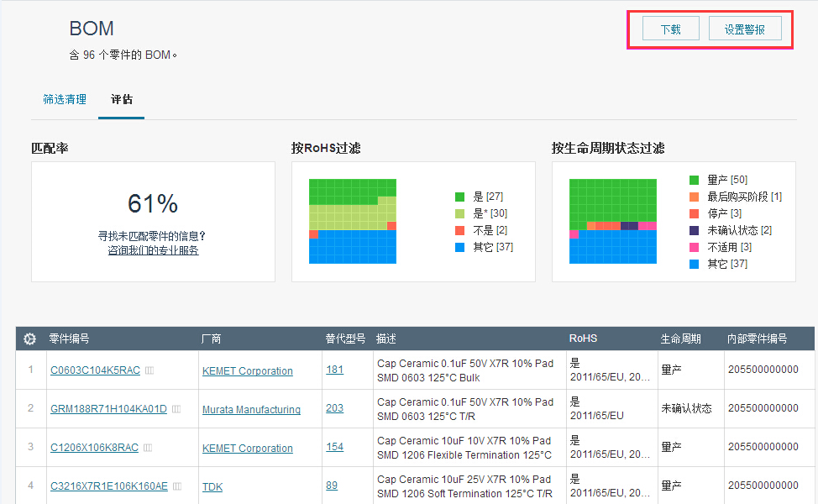Click the 描述 column header
Screen dimensions: 818x504
point(386,339)
